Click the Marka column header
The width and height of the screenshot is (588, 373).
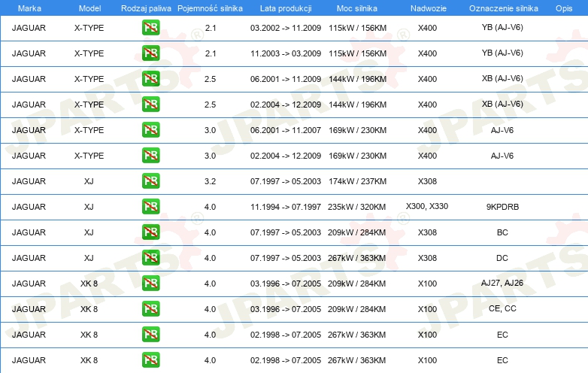pos(29,7)
